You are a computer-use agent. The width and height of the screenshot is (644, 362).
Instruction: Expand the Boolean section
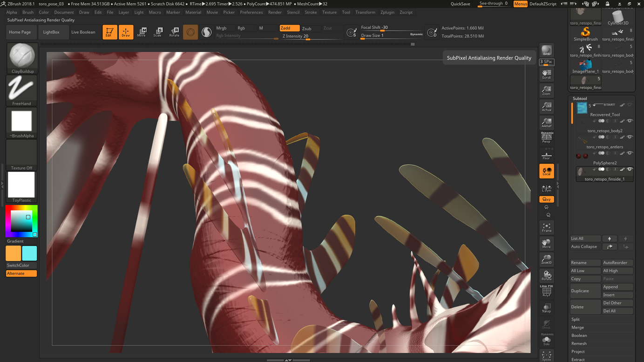579,335
